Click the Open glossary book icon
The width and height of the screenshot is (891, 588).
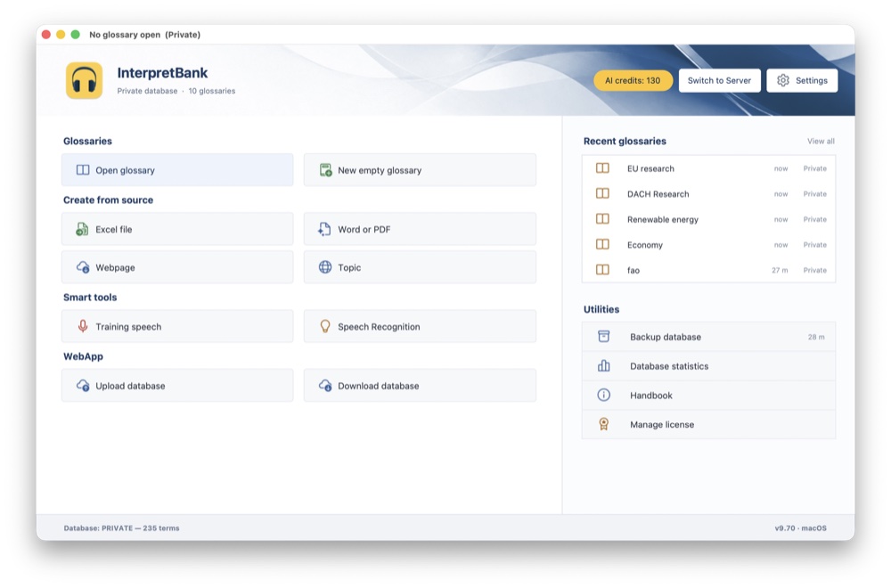pos(83,170)
